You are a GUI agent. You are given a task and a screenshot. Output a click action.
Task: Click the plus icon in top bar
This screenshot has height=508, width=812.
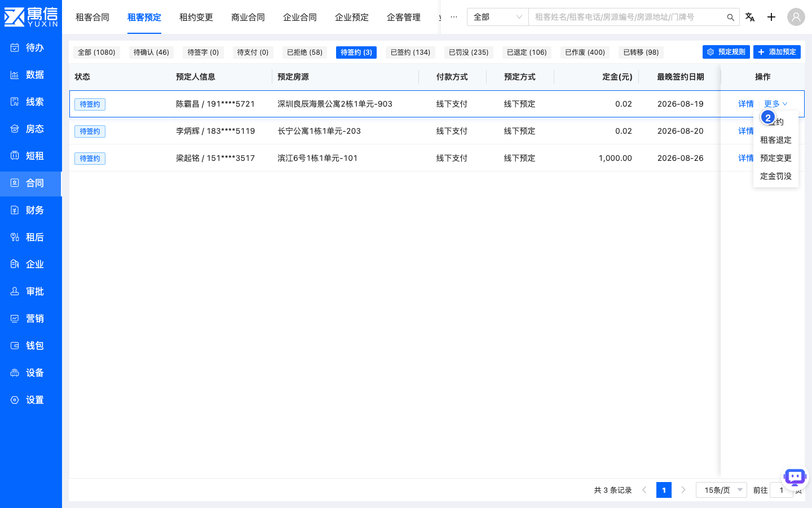(x=771, y=17)
